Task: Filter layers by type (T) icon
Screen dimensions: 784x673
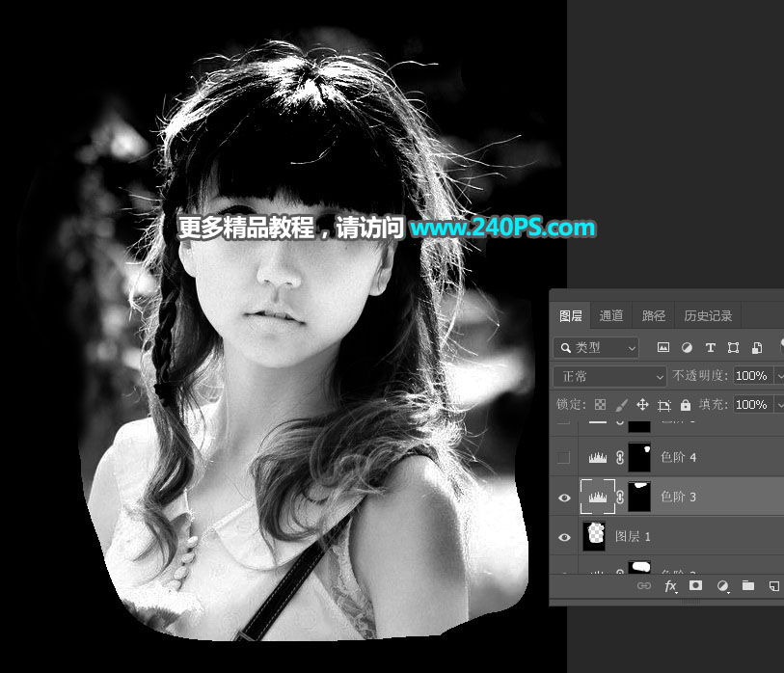Action: click(710, 347)
